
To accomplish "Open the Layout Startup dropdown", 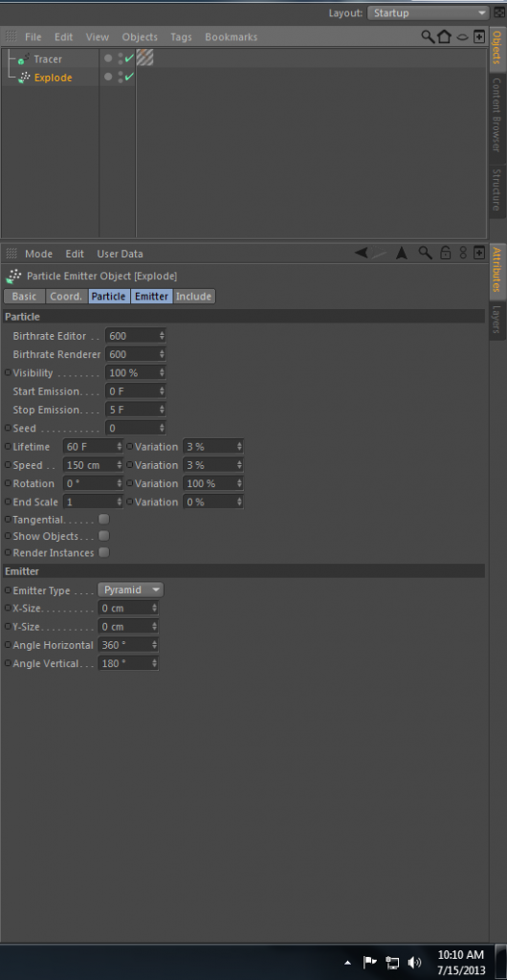I will click(x=428, y=13).
